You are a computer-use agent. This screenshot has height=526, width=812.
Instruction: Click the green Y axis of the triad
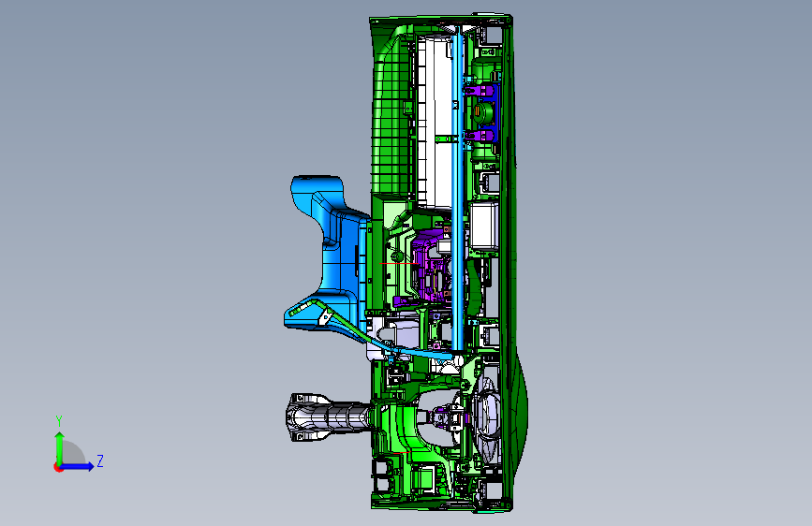pos(60,448)
